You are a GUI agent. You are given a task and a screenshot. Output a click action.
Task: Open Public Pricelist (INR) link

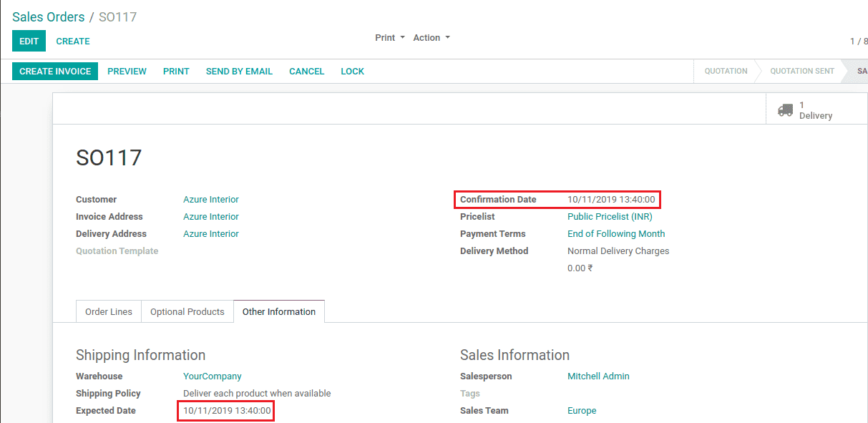click(x=610, y=217)
